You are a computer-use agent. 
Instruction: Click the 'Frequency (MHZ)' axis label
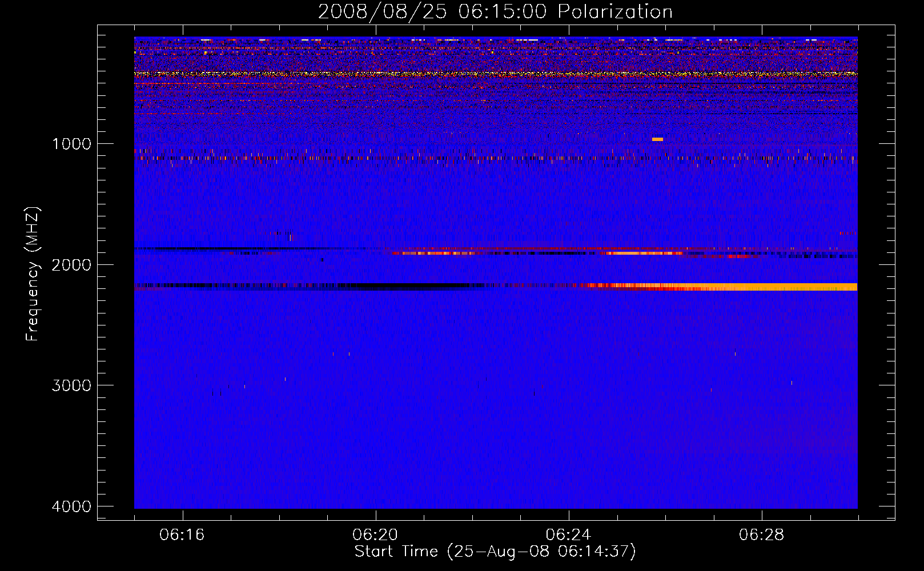[x=33, y=274]
